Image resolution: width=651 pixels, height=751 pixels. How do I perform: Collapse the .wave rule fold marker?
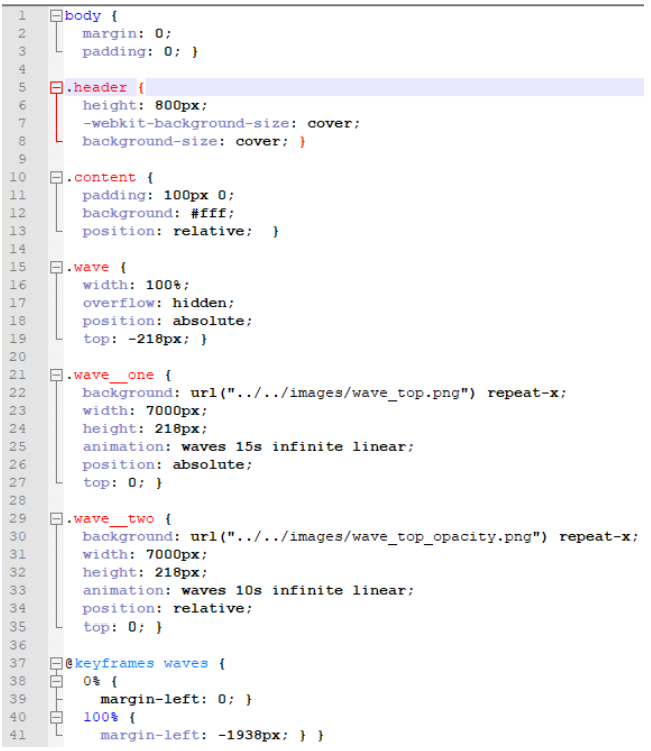(x=56, y=267)
